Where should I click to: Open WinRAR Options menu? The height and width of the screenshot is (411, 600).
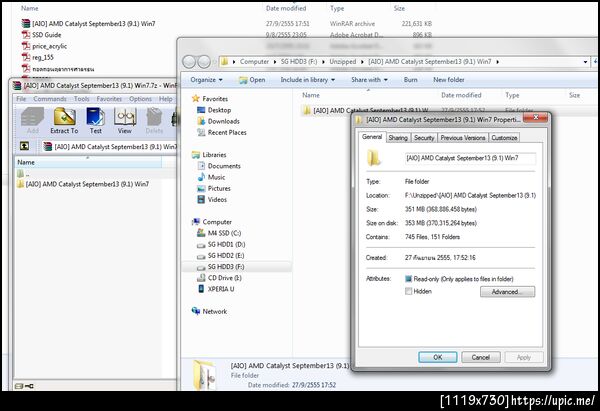coord(140,99)
